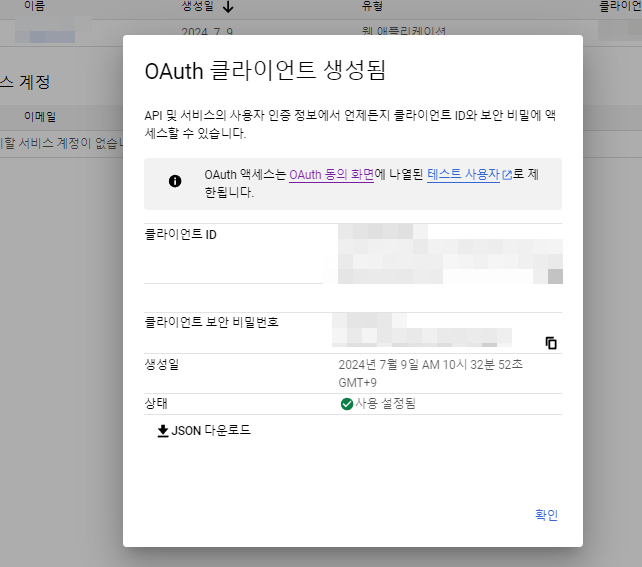This screenshot has width=642, height=567.
Task: Confirm the dialog with 확인
Action: point(546,515)
